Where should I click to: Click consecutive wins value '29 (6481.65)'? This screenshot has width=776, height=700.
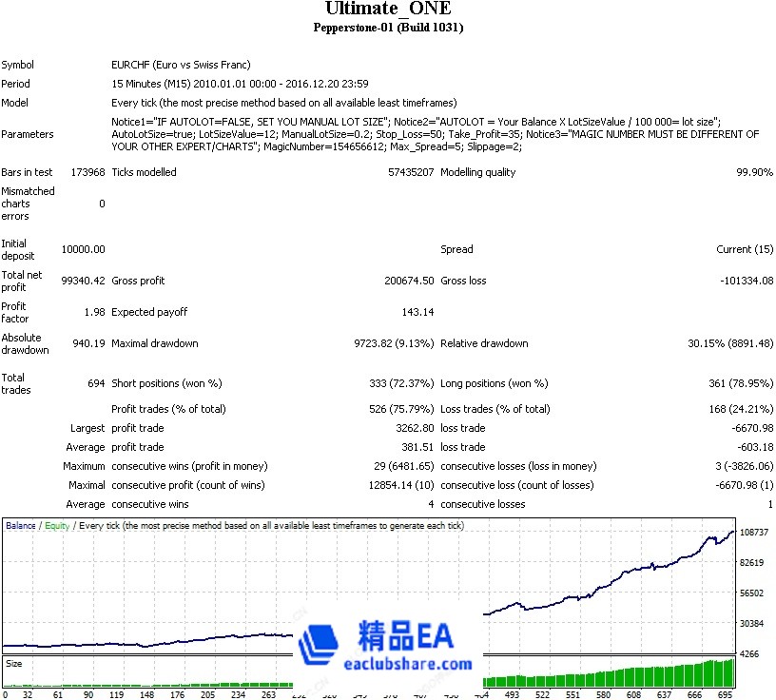point(404,466)
